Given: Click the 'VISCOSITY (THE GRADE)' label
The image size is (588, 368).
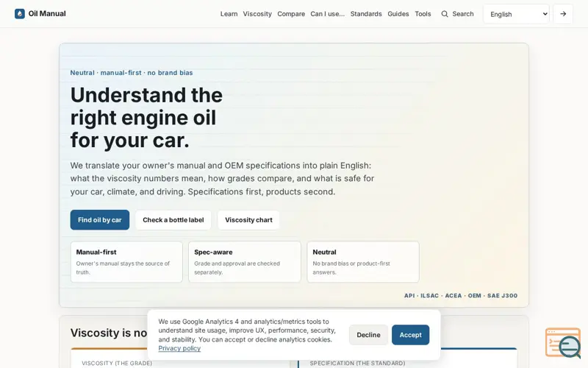Looking at the screenshot, I should click(x=117, y=363).
